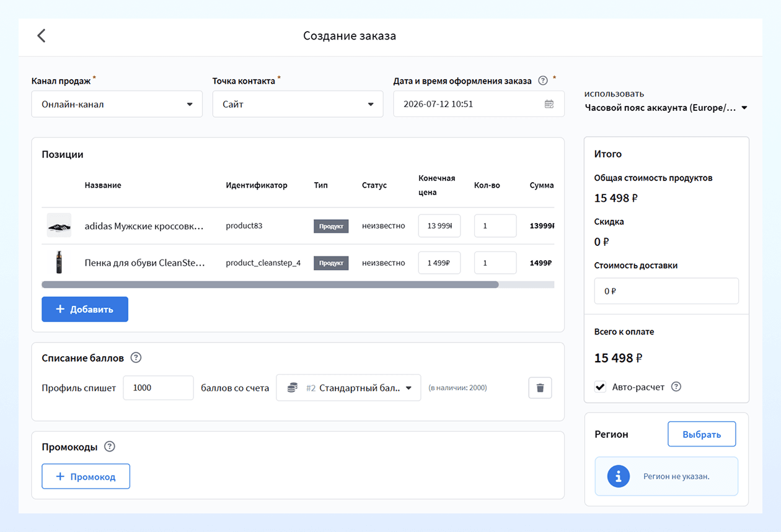
Task: Focus the points amount field showing 1000
Action: click(159, 388)
